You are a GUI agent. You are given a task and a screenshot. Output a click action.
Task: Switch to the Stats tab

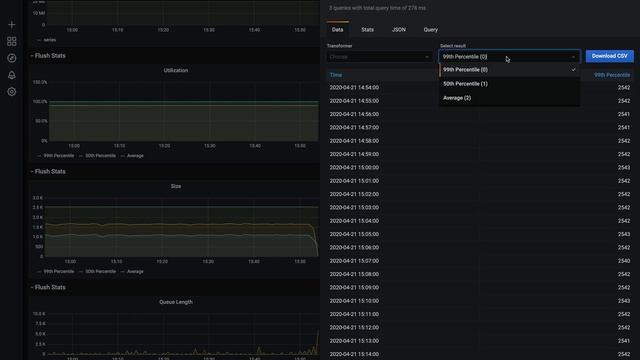367,29
